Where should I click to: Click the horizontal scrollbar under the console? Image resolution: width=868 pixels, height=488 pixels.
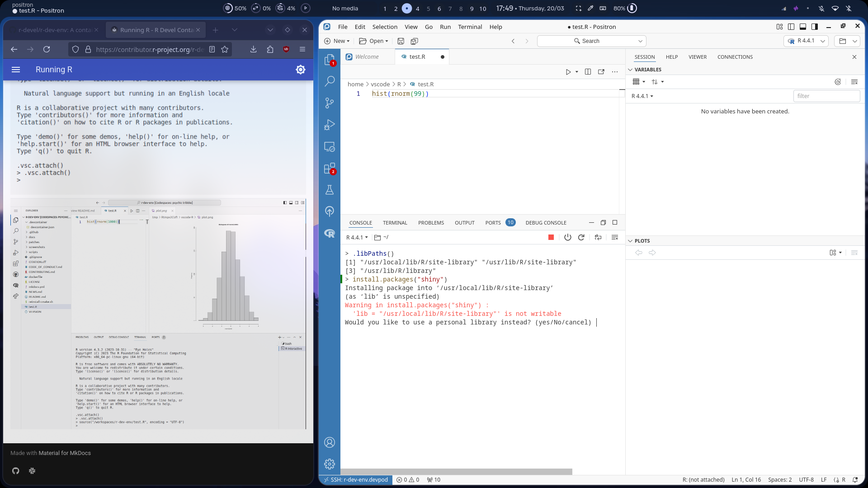pyautogui.click(x=457, y=472)
